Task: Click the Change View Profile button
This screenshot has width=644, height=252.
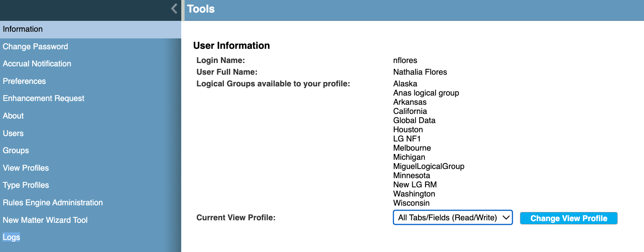Action: [x=568, y=218]
